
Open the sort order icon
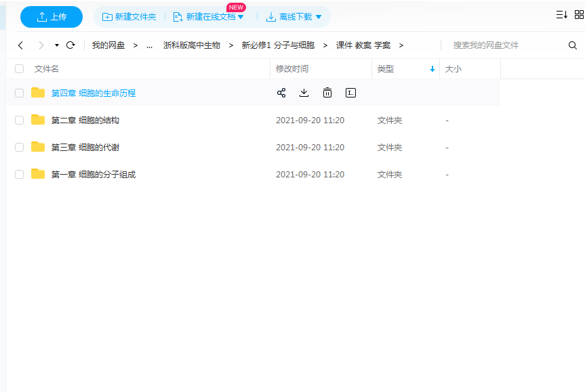click(561, 14)
